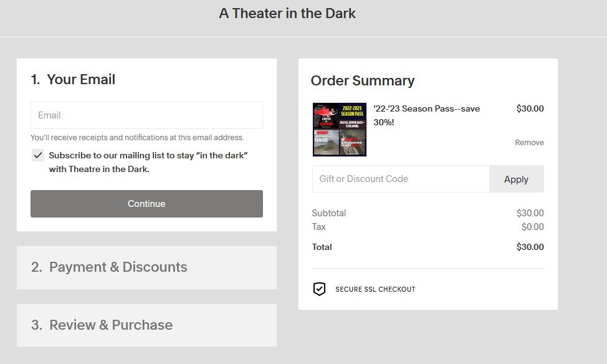607x364 pixels.
Task: Click the Continue button
Action: (x=146, y=203)
